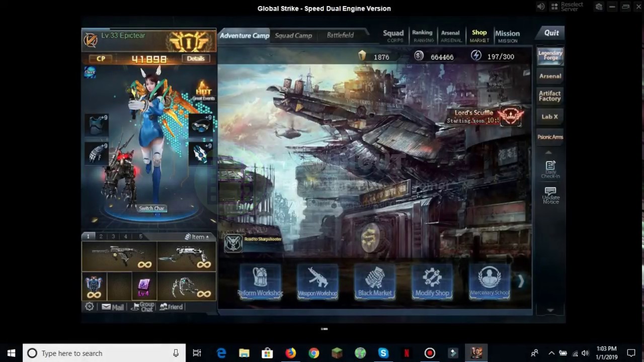Click the Windows search box

(104, 353)
